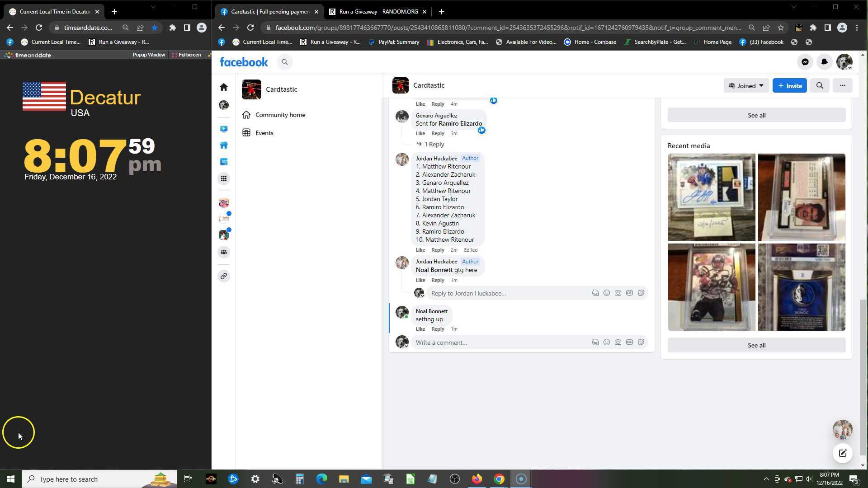Bookmark page with star icon in Facebook window
The image size is (868, 488).
[781, 28]
